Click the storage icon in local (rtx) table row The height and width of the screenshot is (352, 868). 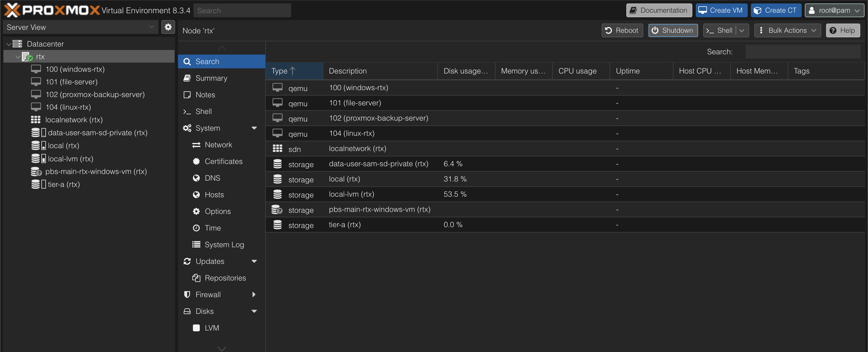[x=277, y=179]
